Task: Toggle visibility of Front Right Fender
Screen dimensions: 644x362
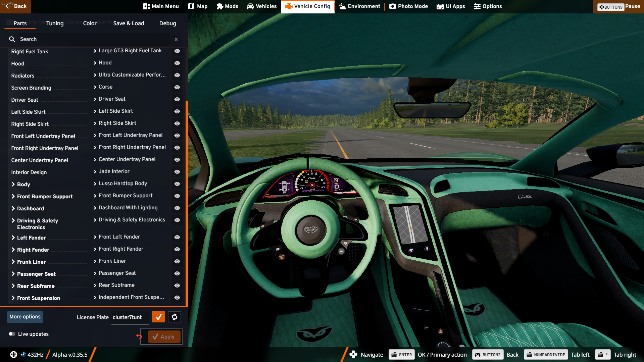Action: click(x=177, y=249)
